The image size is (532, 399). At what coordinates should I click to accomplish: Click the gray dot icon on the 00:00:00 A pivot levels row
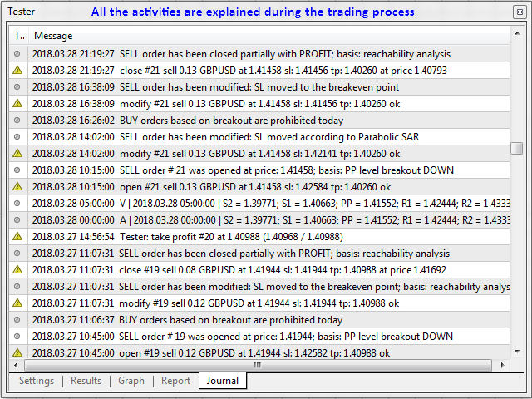click(x=17, y=219)
